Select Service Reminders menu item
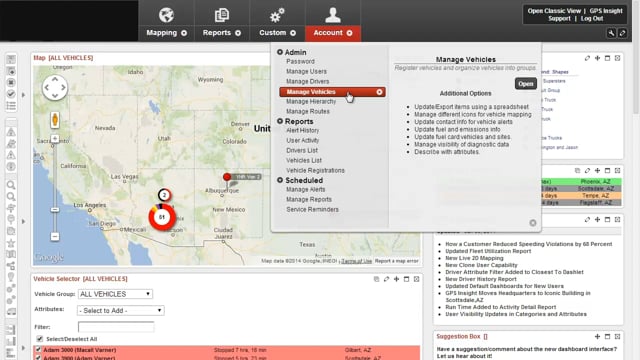This screenshot has width=640, height=360. pyautogui.click(x=312, y=209)
